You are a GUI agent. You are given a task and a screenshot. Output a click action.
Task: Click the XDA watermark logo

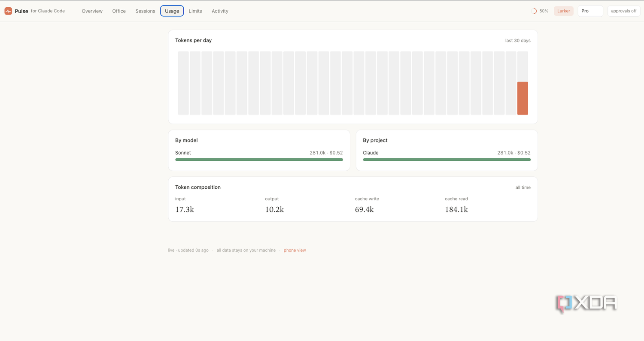click(586, 304)
